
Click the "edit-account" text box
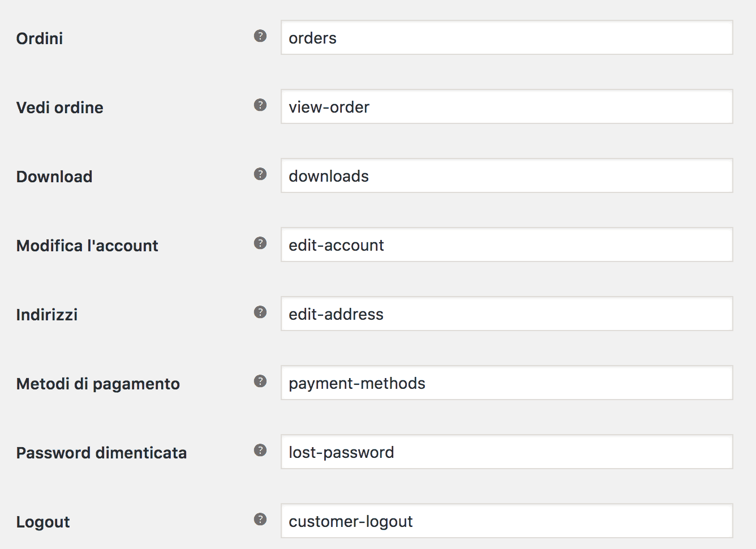pyautogui.click(x=506, y=245)
